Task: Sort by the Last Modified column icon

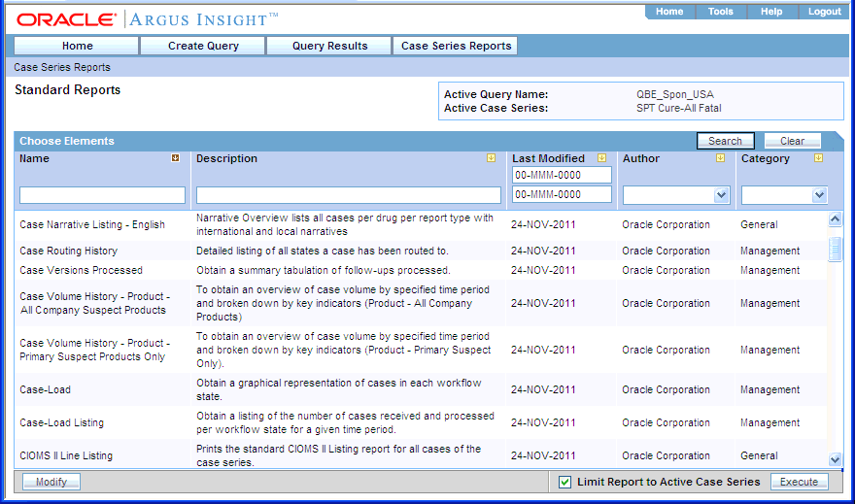Action: click(602, 158)
